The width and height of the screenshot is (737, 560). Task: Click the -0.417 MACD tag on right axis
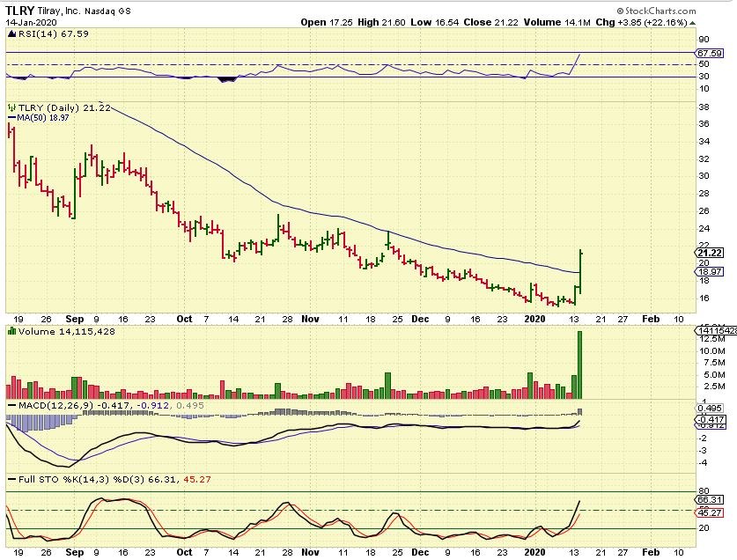pos(711,419)
